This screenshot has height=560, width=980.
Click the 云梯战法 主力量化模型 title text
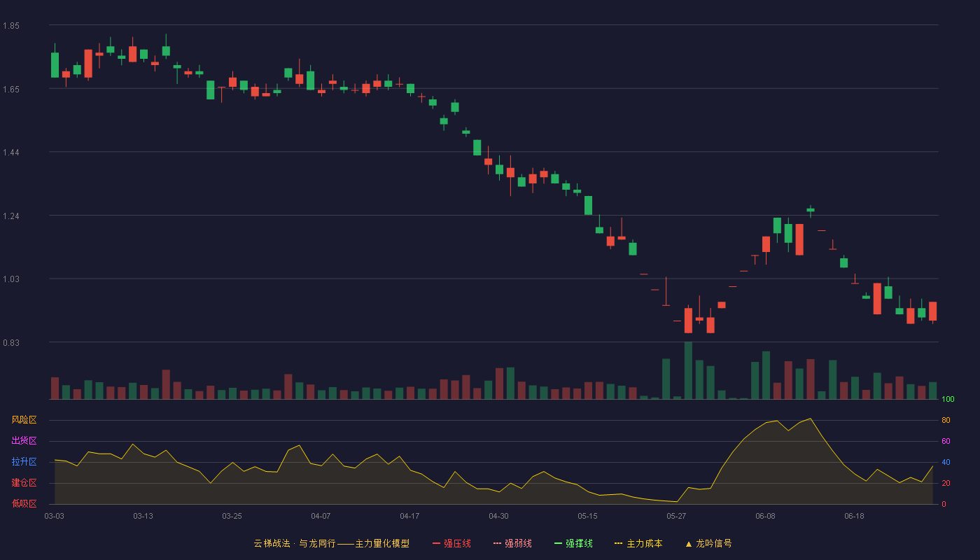click(x=331, y=543)
